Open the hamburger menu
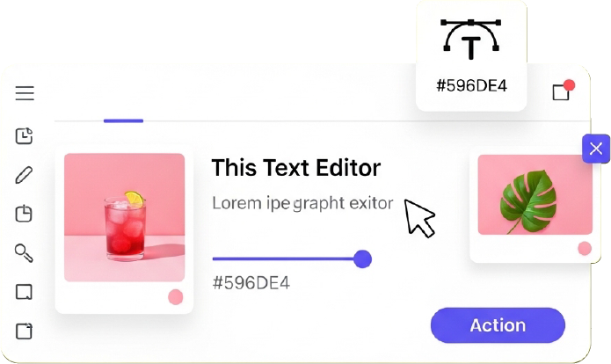This screenshot has height=364, width=611. (25, 93)
